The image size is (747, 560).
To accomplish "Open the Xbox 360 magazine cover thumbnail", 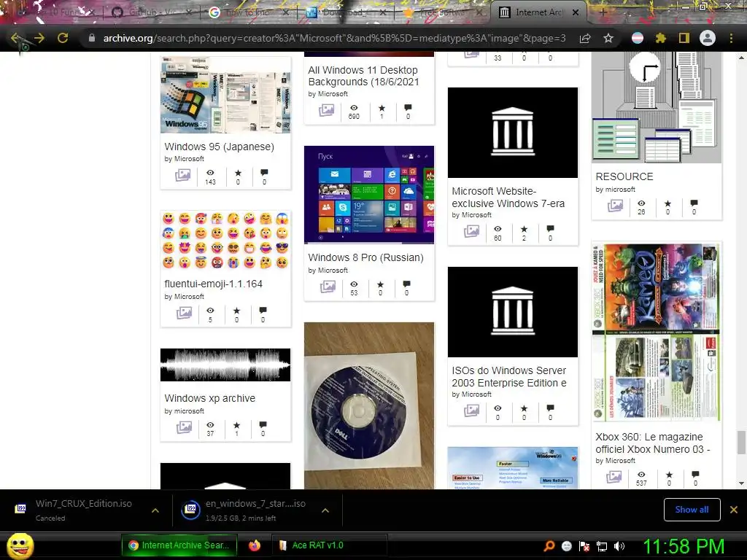I will click(x=657, y=332).
